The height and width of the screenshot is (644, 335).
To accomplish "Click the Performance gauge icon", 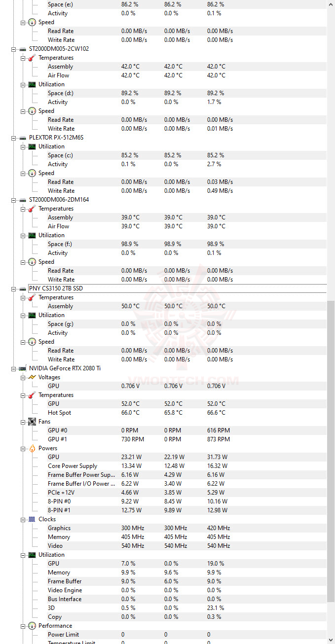I will tap(32, 626).
